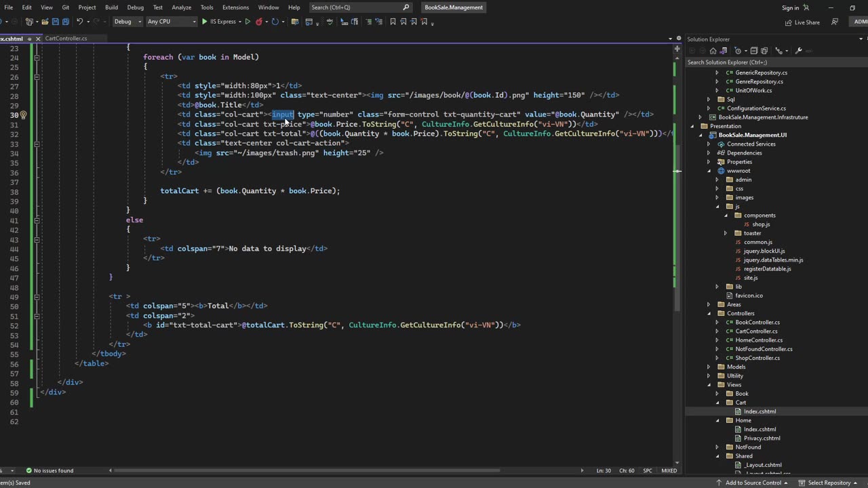Click the Save All icon
Screen dimensions: 868x488
click(x=66, y=22)
